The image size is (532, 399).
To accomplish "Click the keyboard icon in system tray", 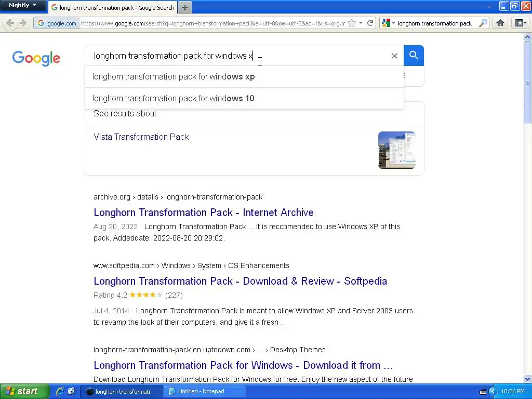I will click(483, 392).
